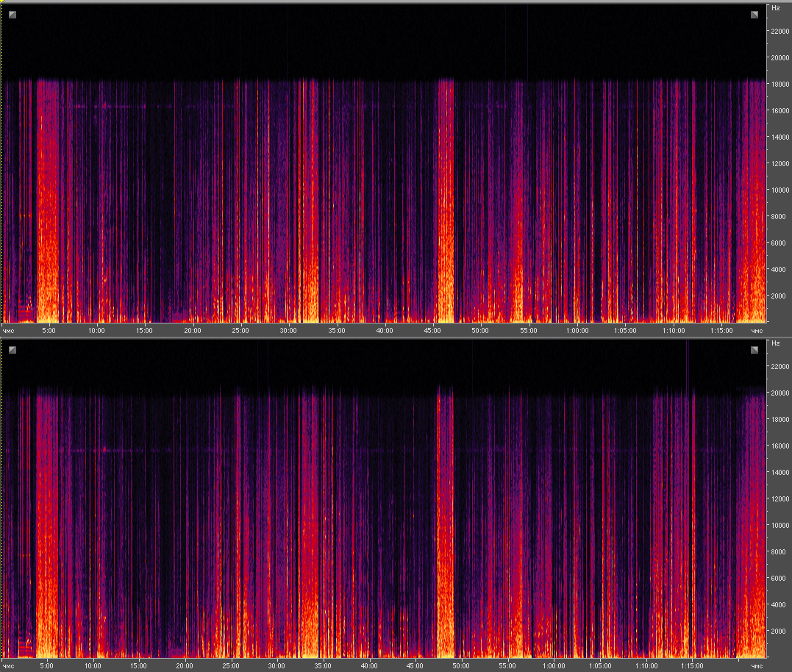Click 2000 on the lower frequency scale

[778, 631]
